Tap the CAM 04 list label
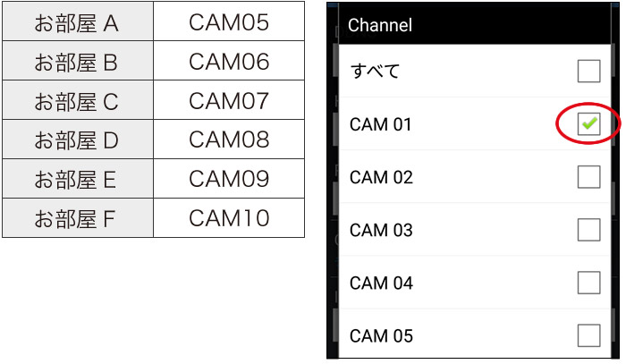Image resolution: width=626 pixels, height=364 pixels. pos(381,283)
